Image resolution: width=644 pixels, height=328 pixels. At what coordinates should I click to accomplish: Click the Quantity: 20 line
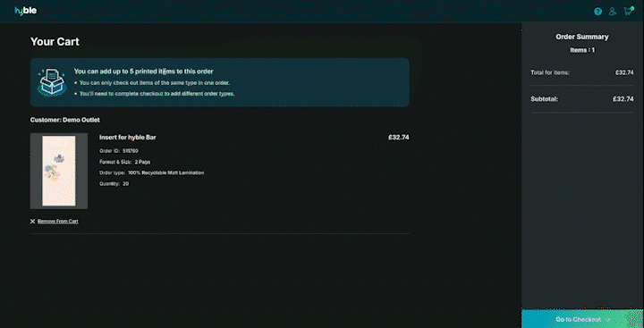click(x=114, y=184)
